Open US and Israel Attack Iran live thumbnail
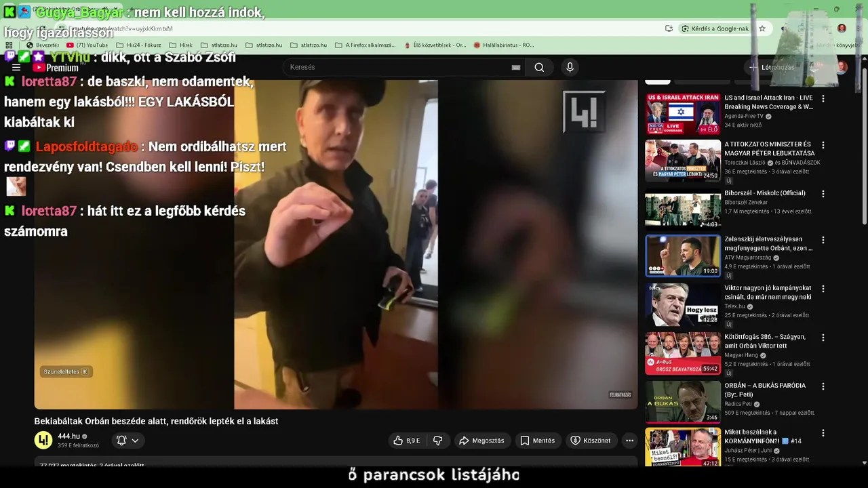The height and width of the screenshot is (488, 868). coord(683,114)
